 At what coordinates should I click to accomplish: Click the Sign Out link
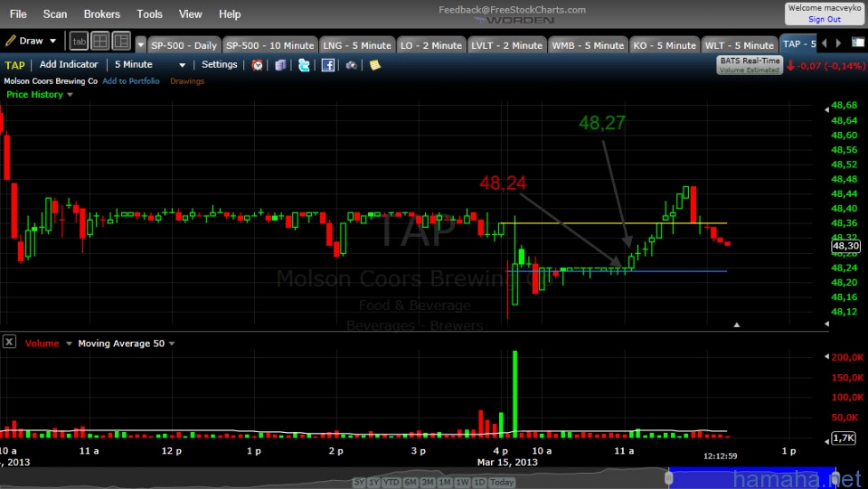[x=825, y=19]
